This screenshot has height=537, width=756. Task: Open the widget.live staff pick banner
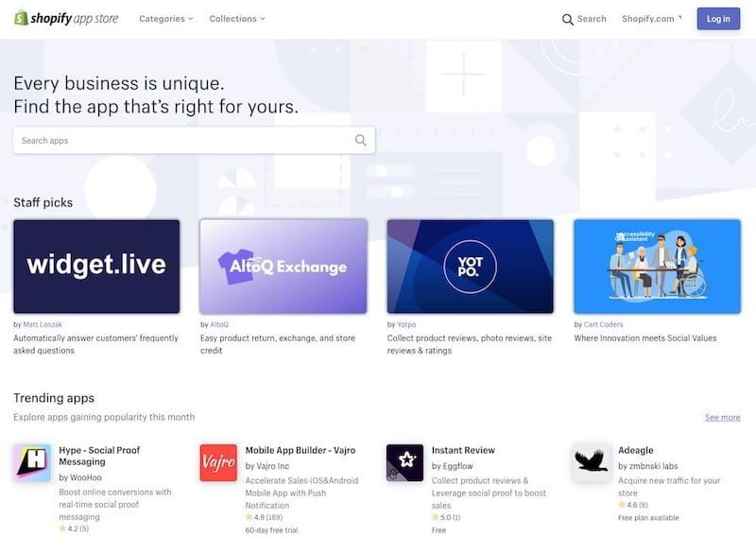96,267
